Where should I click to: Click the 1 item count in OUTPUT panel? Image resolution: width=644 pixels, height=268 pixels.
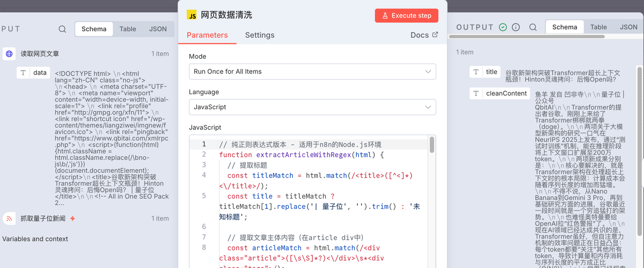click(x=465, y=52)
